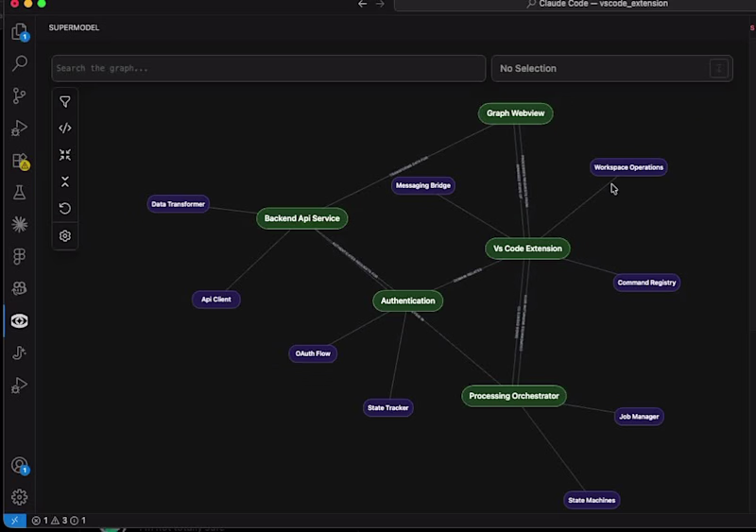
Task: Select the Supermodel eye icon
Action: point(19,320)
